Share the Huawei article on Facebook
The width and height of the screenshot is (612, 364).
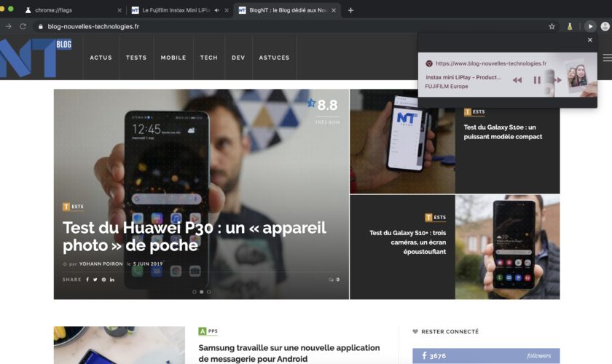87,280
